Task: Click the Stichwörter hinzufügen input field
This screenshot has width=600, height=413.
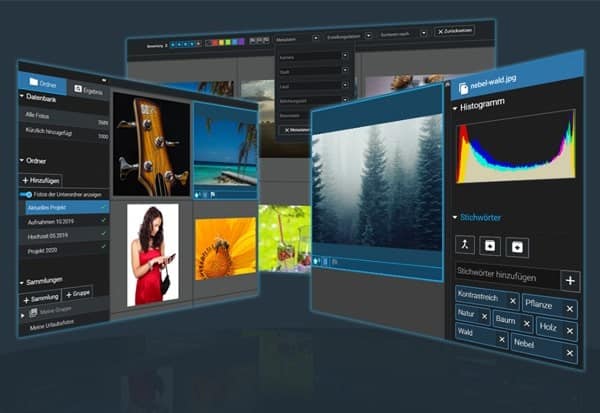Action: (507, 276)
